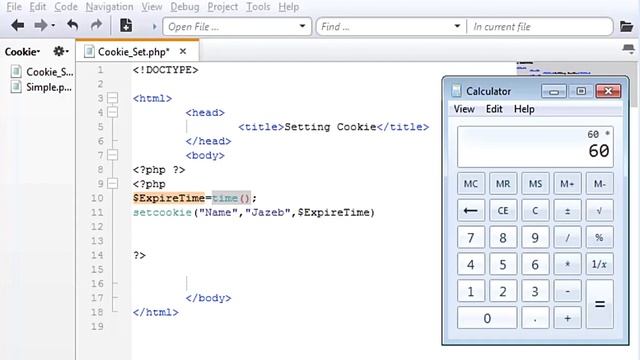Close the Cookie_Set.php tab
Viewport: 640px width, 360px height.
(183, 51)
